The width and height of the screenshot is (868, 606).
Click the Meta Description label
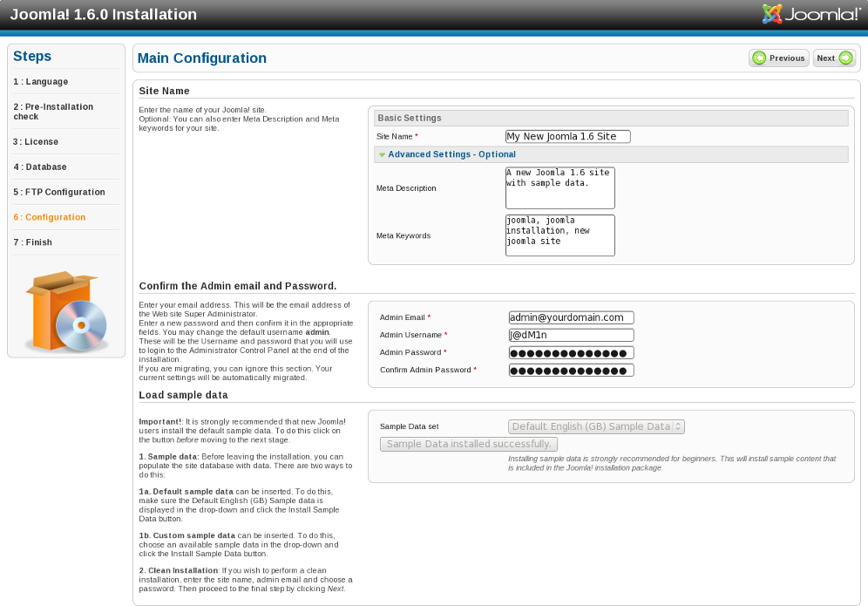click(x=406, y=188)
